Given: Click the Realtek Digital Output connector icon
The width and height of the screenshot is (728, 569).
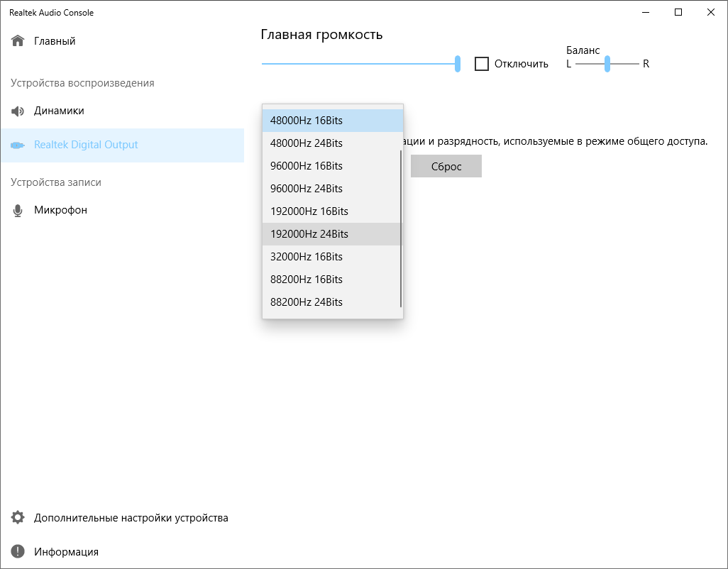Looking at the screenshot, I should (x=18, y=145).
